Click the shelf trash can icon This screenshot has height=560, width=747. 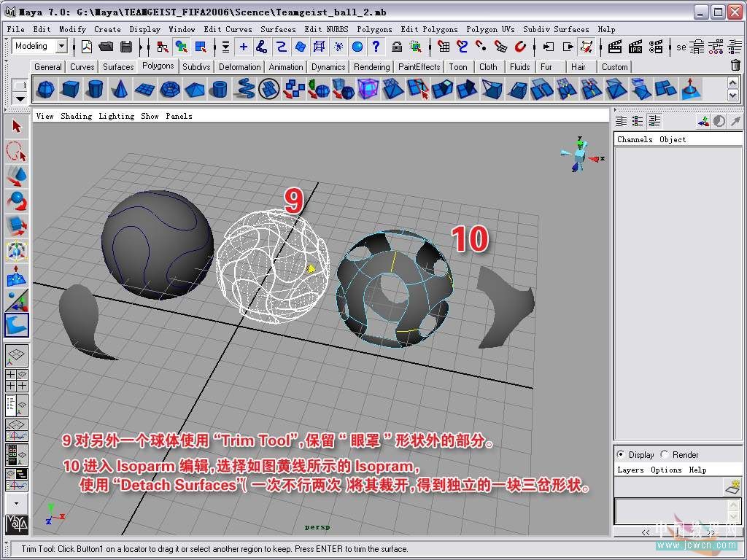pyautogui.click(x=735, y=66)
